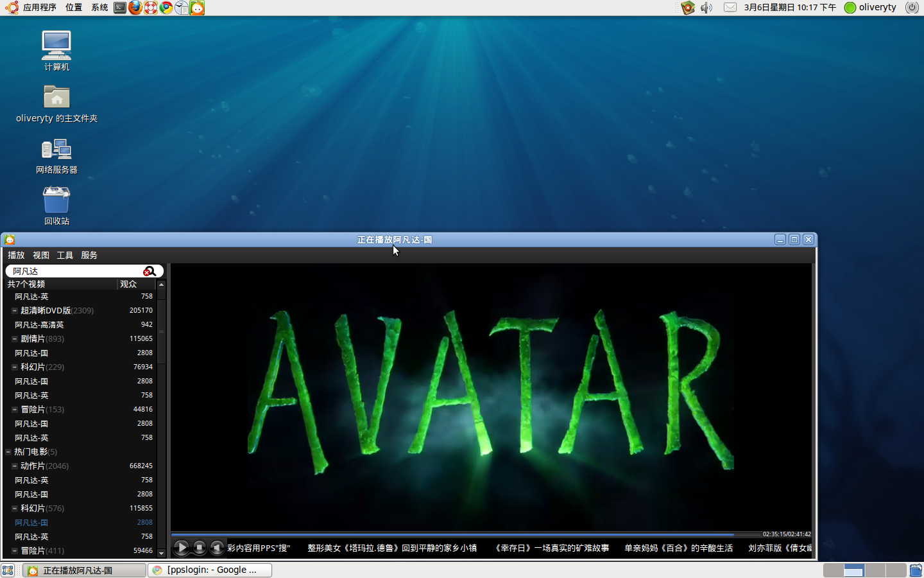
Task: Click the play button in player controls
Action: click(182, 548)
